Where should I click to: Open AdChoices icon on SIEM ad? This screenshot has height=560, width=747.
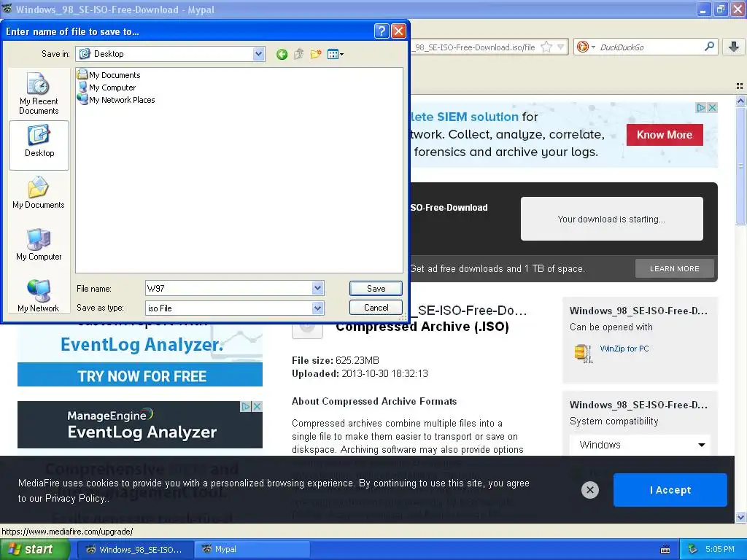click(x=701, y=108)
